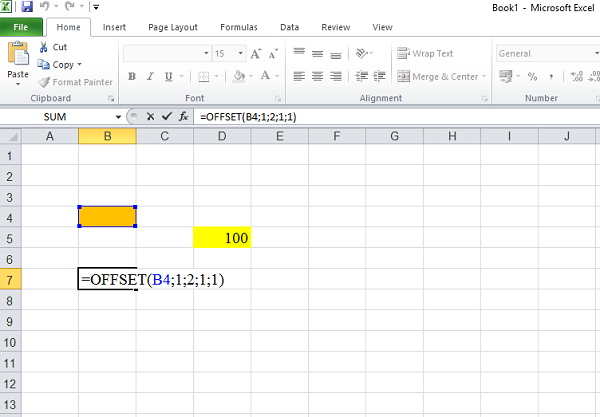
Task: Open the Alignment dialog launcher
Action: (x=485, y=99)
